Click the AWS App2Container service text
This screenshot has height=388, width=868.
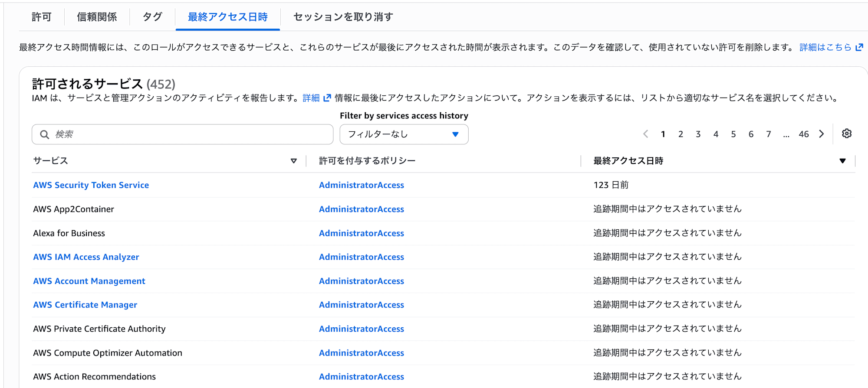pyautogui.click(x=73, y=209)
